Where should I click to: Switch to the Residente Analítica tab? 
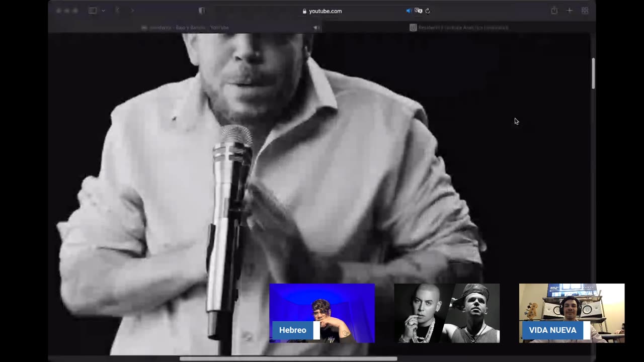click(459, 28)
